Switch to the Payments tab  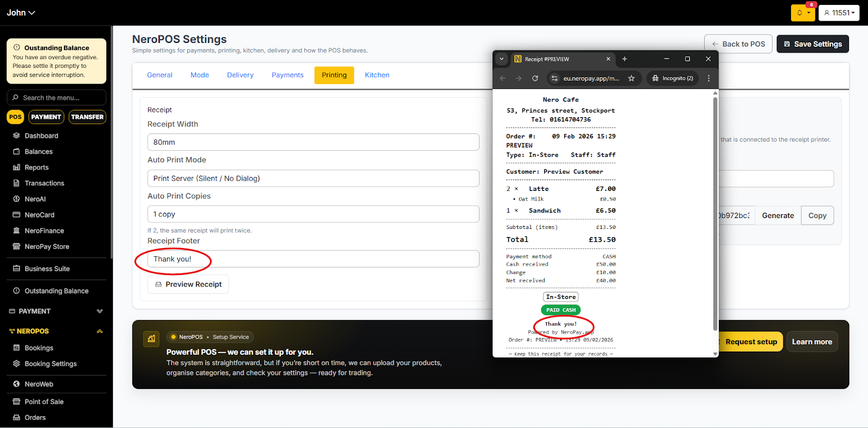coord(288,75)
